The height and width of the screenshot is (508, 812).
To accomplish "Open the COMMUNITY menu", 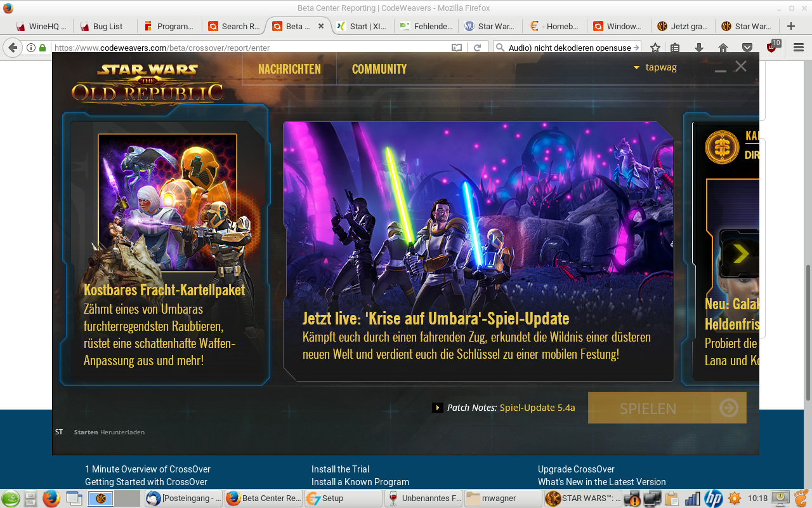I will (379, 69).
